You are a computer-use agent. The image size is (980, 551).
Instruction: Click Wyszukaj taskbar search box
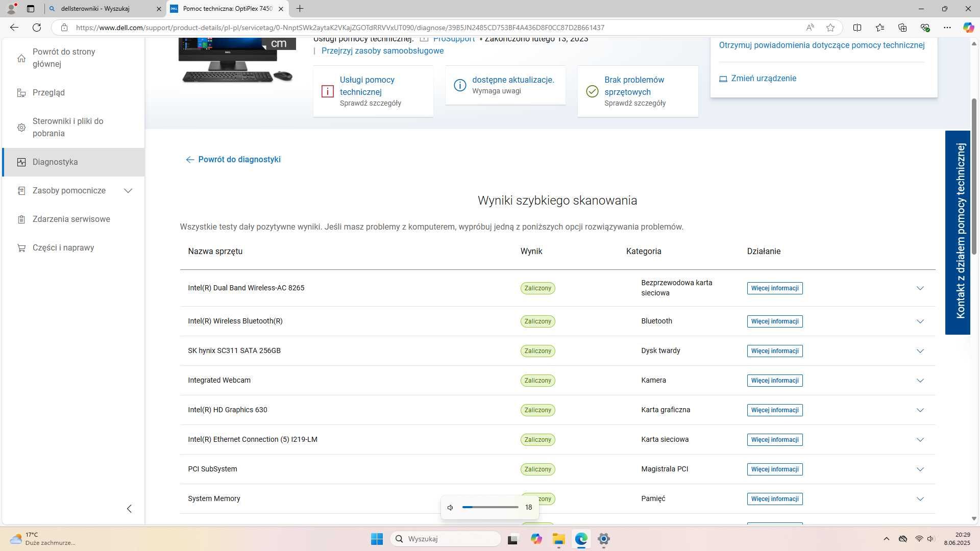click(x=446, y=539)
